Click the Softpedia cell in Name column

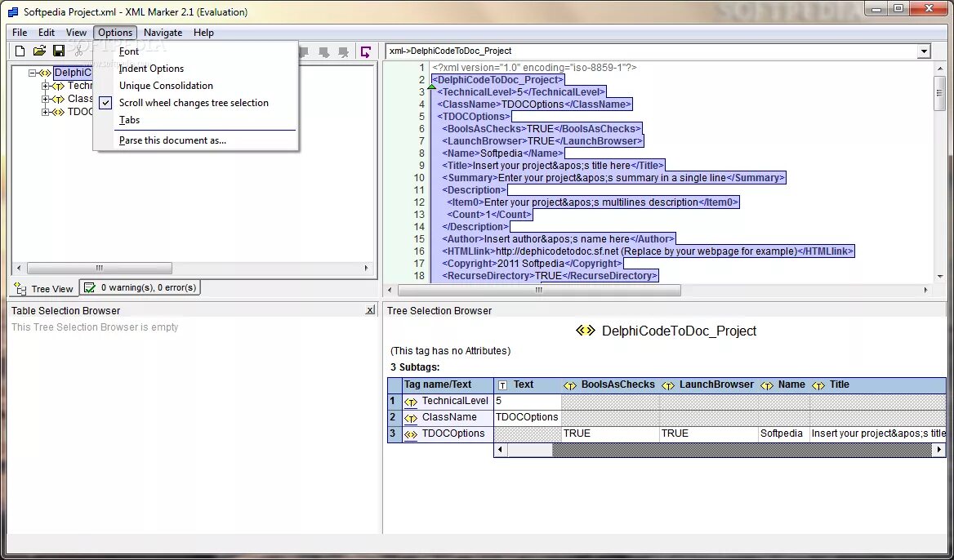pyautogui.click(x=783, y=434)
